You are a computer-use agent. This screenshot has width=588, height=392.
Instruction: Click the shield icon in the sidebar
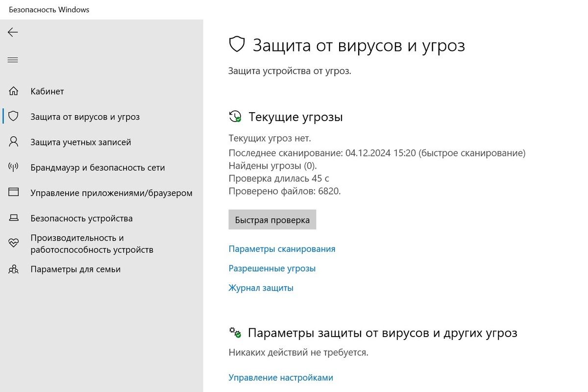click(x=14, y=117)
